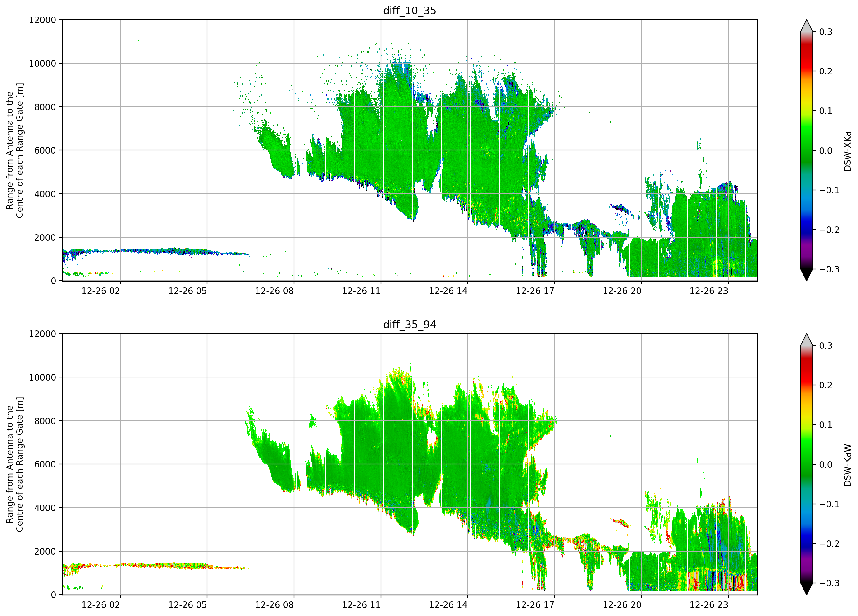858x616 pixels.
Task: Click the 12-26 20 x-axis label, top plot
Action: (622, 291)
